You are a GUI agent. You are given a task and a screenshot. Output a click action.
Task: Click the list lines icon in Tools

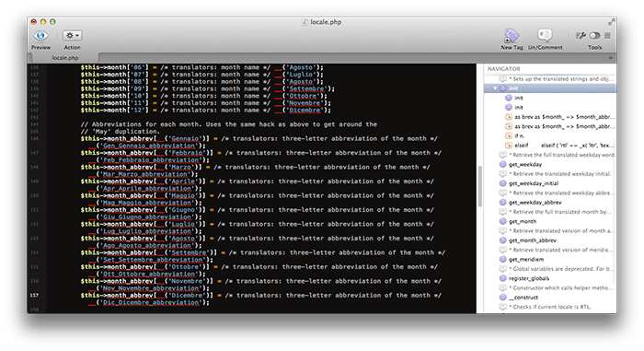607,36
